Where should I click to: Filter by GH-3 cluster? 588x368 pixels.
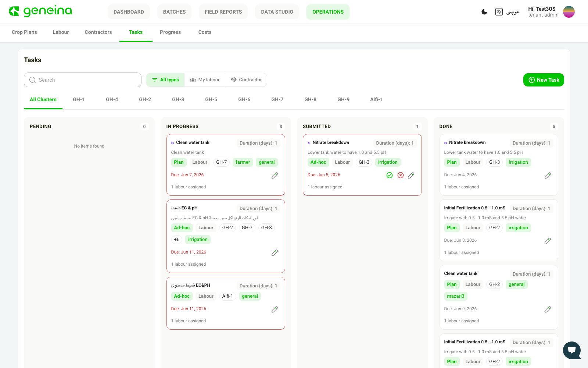(178, 100)
